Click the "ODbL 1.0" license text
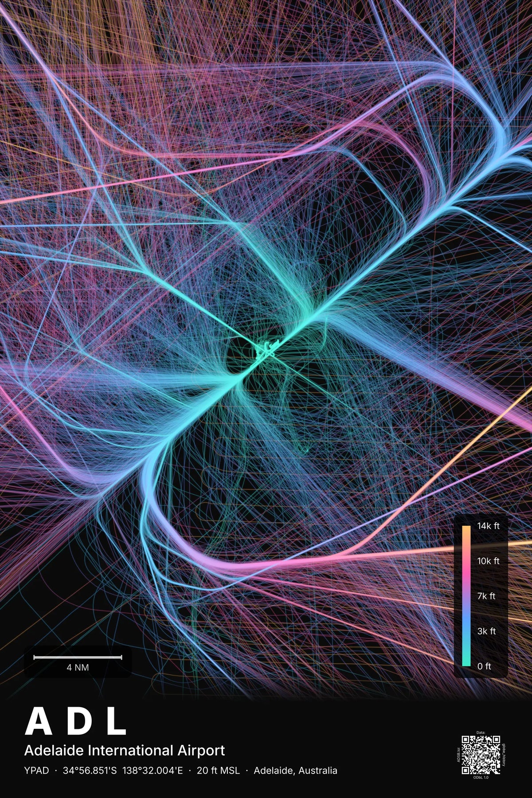The height and width of the screenshot is (798, 532). coord(481,778)
